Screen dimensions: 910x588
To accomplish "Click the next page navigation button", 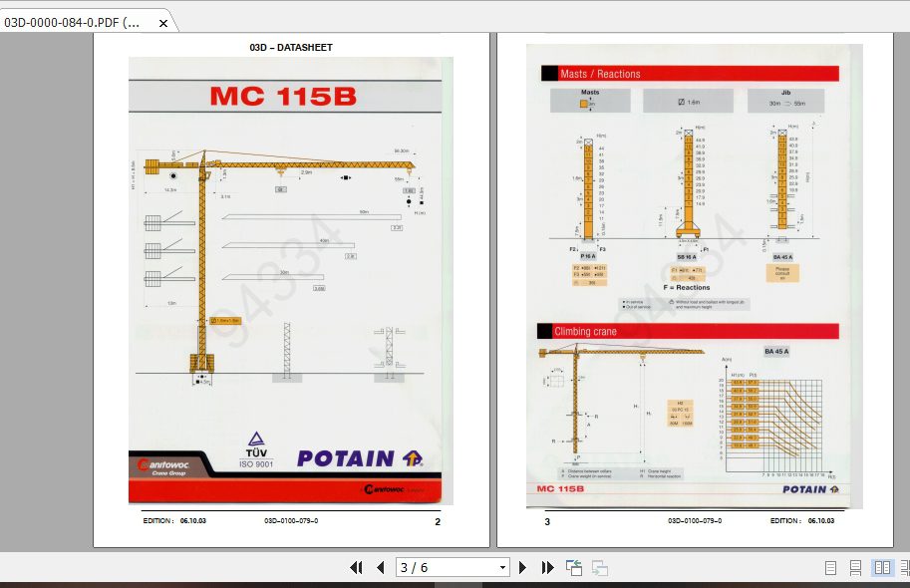I will tap(523, 567).
